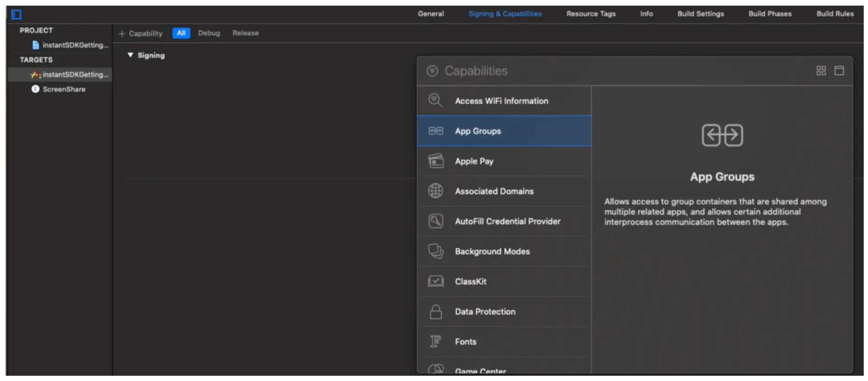
Task: Switch to the Release configuration filter
Action: [245, 33]
